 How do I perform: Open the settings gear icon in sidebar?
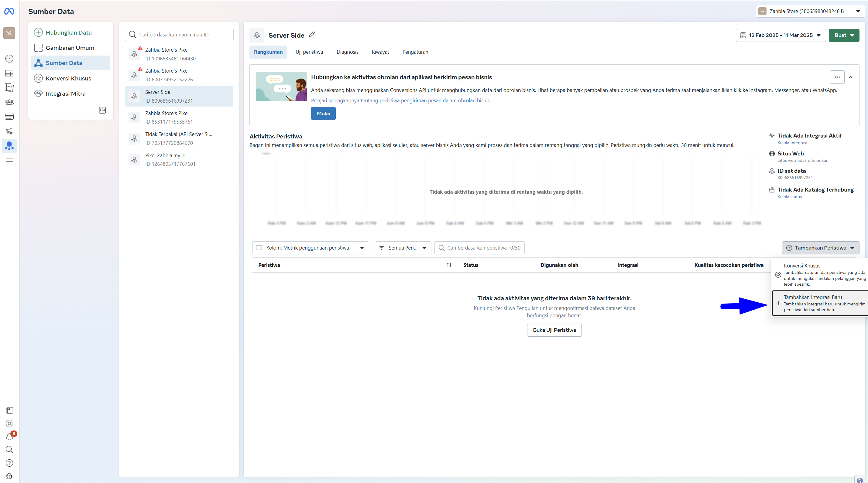[x=9, y=423]
